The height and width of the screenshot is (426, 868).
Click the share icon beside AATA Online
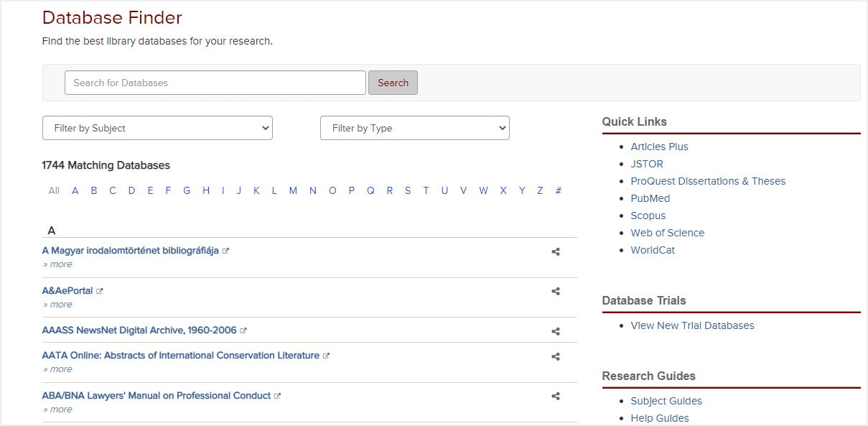(555, 356)
